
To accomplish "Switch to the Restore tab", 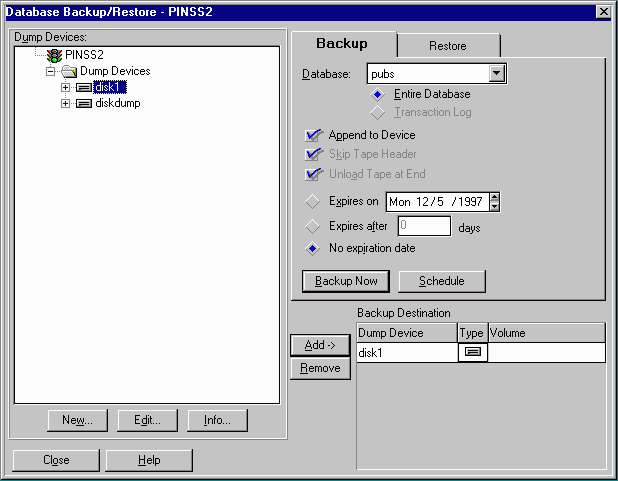I will (448, 45).
